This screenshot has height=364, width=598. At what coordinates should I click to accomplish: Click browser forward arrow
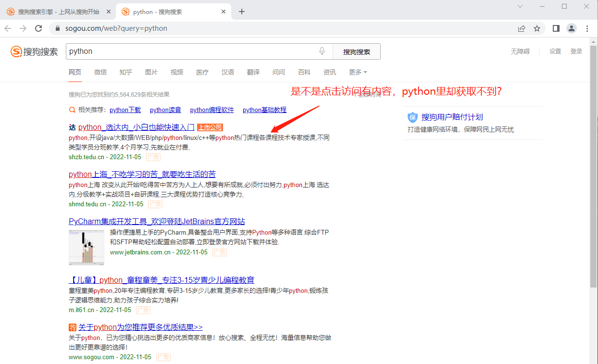(23, 28)
